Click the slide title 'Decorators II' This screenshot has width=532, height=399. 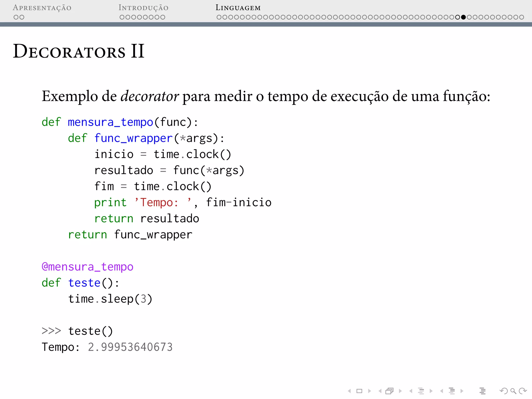79,51
